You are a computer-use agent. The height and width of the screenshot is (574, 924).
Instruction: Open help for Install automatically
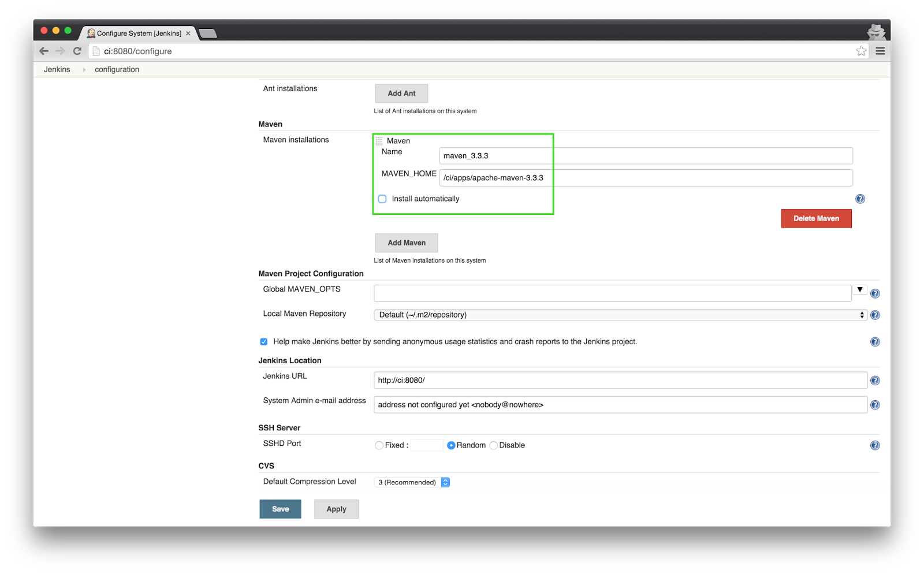click(860, 199)
